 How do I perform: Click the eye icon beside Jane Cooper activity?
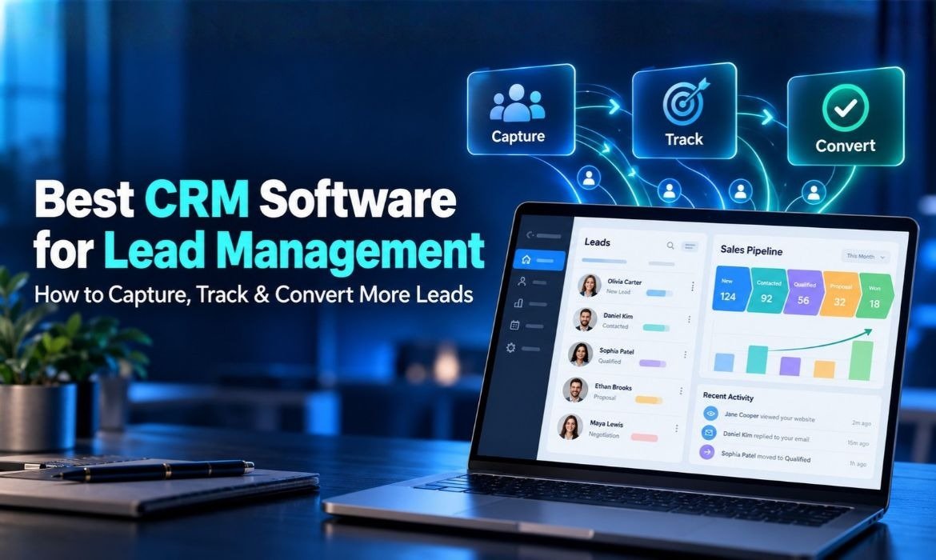point(710,413)
